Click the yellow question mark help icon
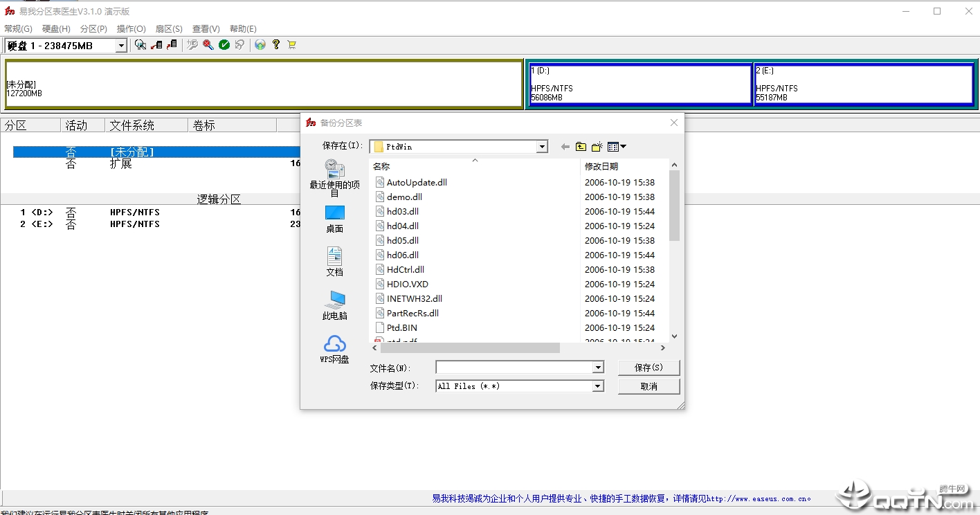Screen dimensions: 980x515 point(276,45)
